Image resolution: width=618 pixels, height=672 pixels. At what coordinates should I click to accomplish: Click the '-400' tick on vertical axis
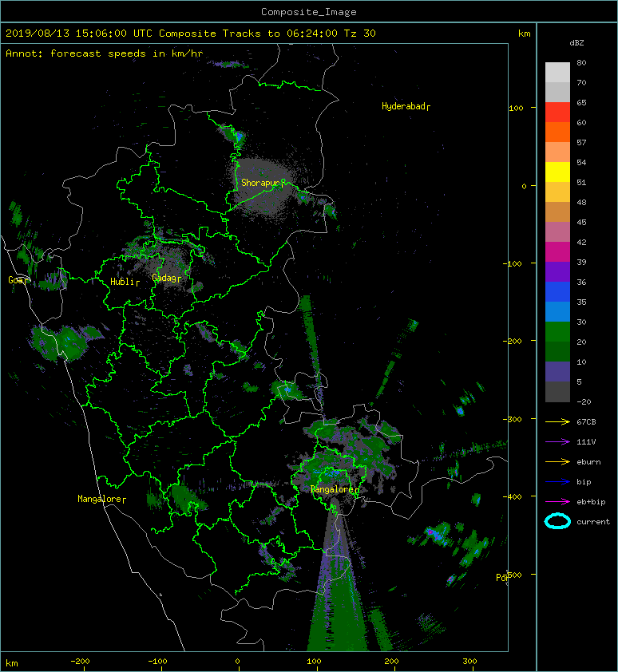[x=512, y=496]
